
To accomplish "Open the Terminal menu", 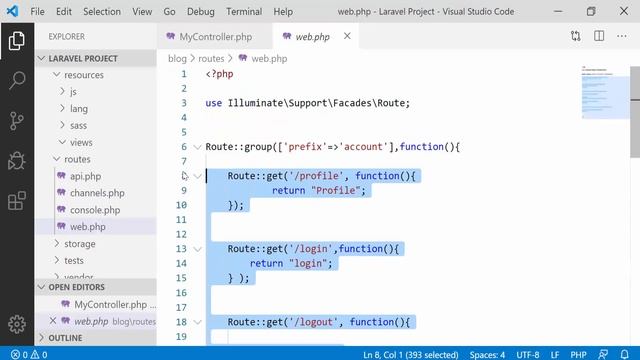I will (x=244, y=11).
